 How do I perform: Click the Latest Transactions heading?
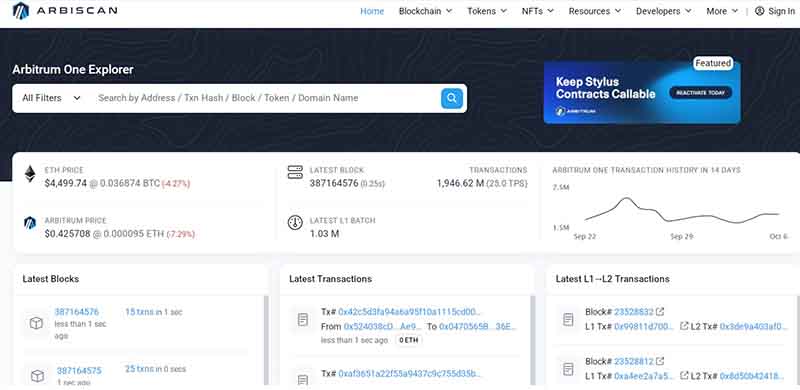click(330, 279)
